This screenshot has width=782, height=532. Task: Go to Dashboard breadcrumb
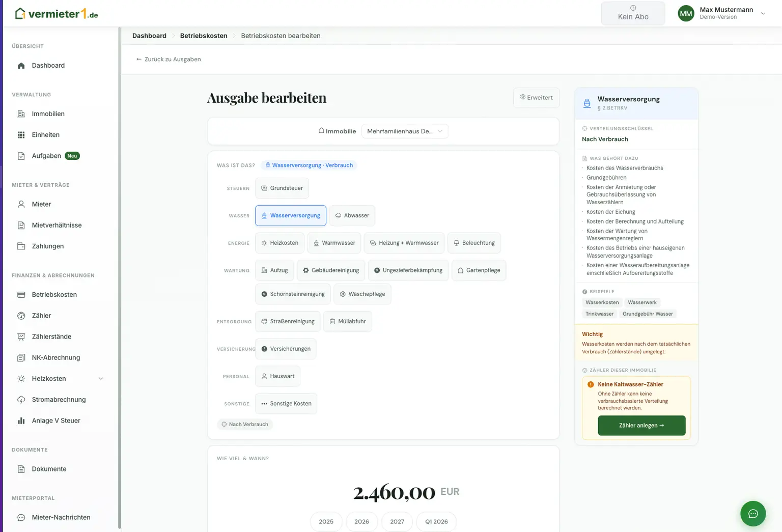coord(149,36)
